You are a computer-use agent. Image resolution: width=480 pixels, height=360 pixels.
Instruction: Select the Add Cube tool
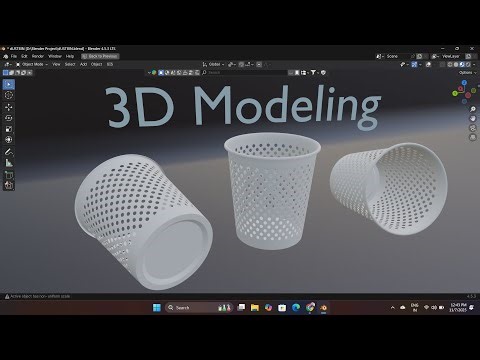tap(9, 175)
